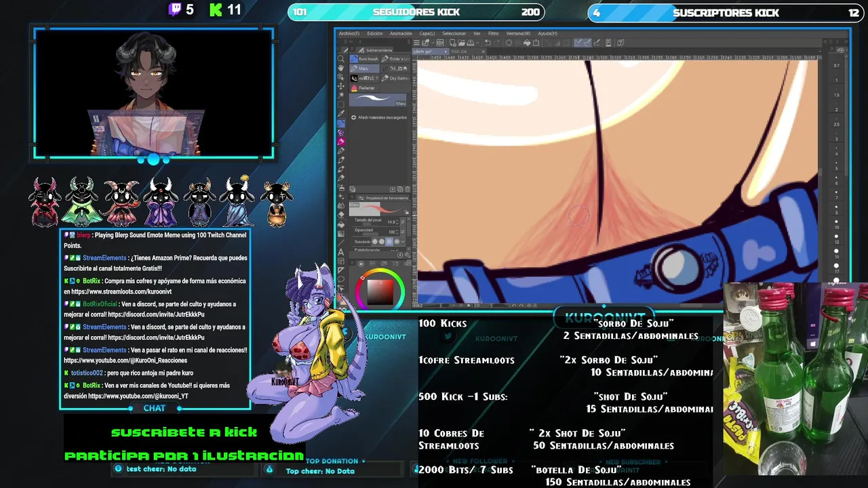Viewport: 868px width, 488px height.
Task: Click the Undo arrow in command bar
Action: coord(488,43)
